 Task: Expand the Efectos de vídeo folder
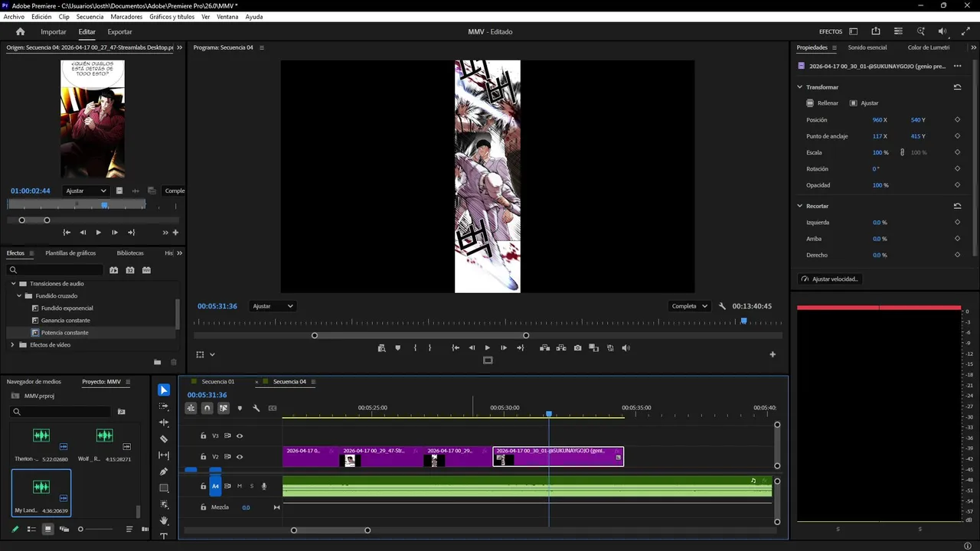click(13, 345)
